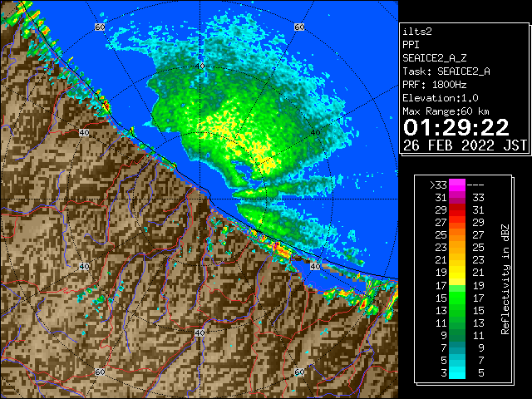
Task: Select the dark green 9–11 dBZ swatch
Action: click(x=457, y=335)
